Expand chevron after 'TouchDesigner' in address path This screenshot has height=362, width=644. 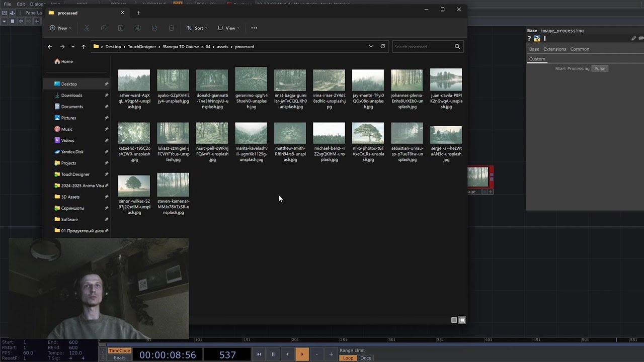tap(159, 47)
